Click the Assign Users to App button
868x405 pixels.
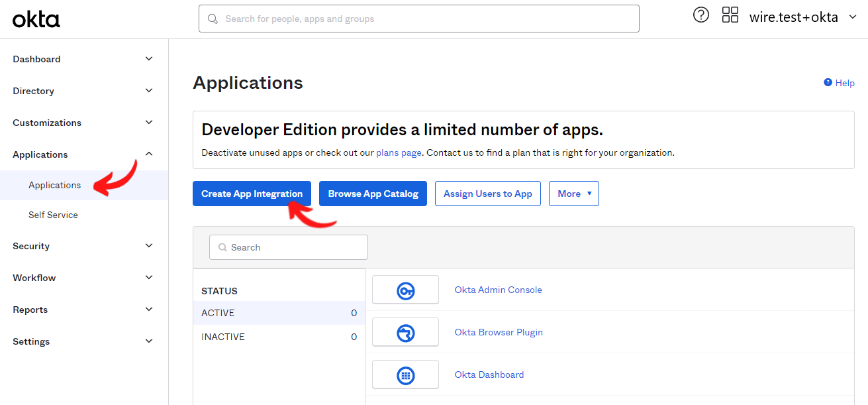click(x=487, y=194)
